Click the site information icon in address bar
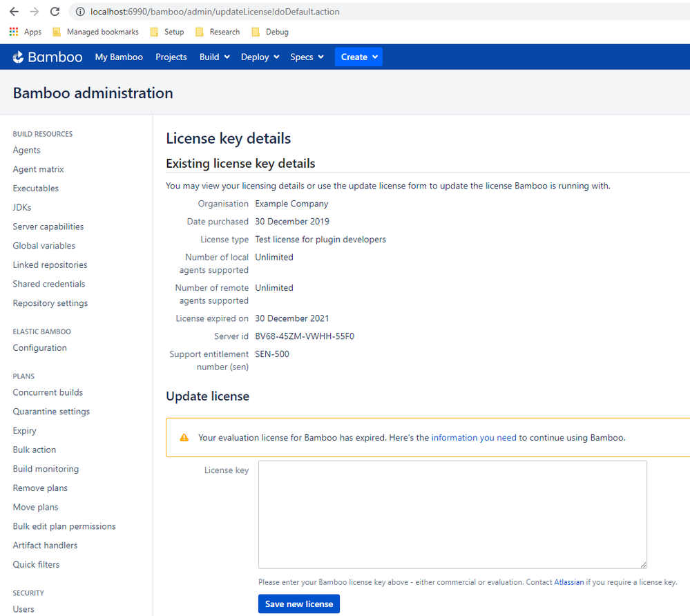 click(x=80, y=12)
